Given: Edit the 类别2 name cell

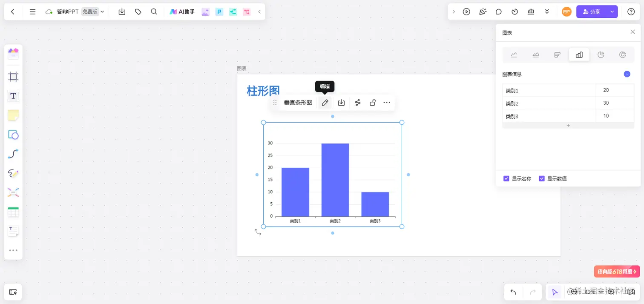Looking at the screenshot, I should [549, 103].
